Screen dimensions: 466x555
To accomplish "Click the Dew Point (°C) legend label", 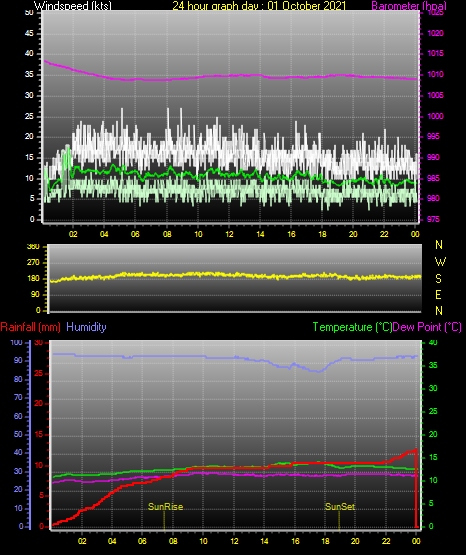I will click(427, 327).
